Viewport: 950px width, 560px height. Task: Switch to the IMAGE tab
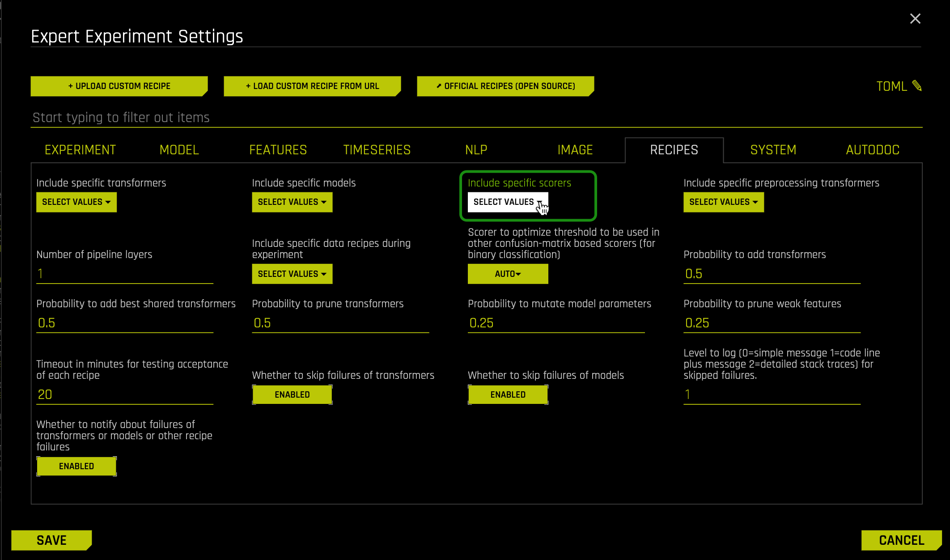pos(575,150)
